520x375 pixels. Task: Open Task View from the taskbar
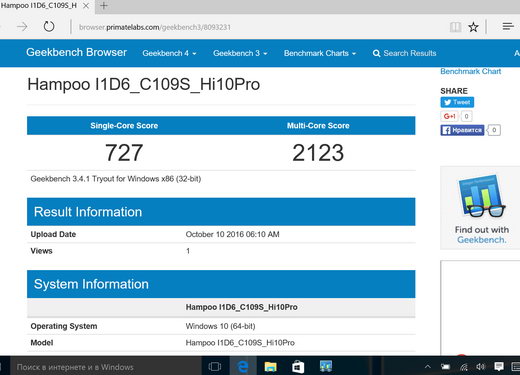(x=215, y=367)
